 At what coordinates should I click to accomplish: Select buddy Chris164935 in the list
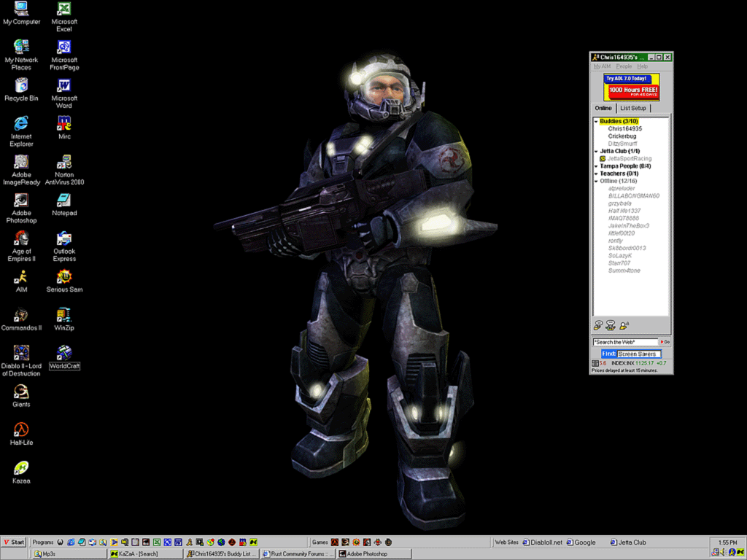[624, 128]
